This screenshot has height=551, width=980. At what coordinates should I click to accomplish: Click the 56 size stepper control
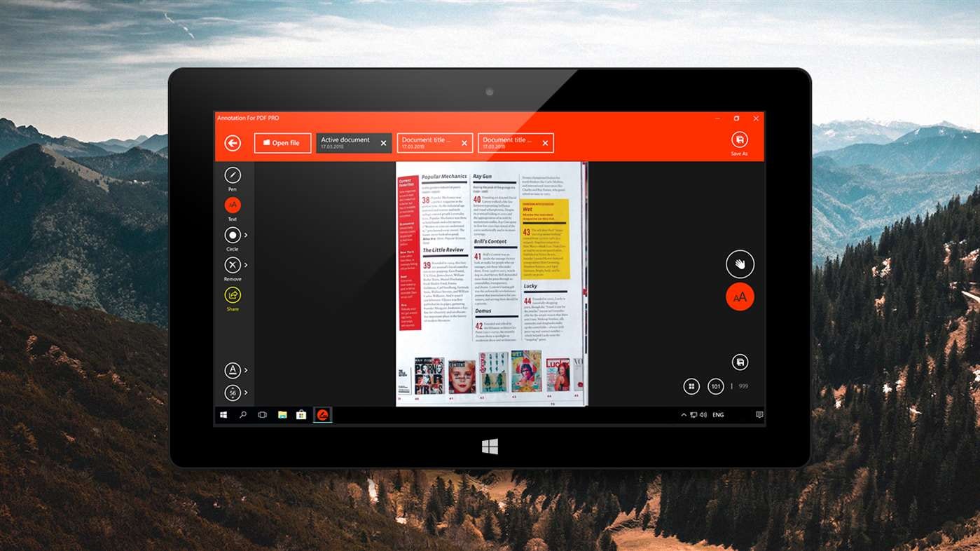pyautogui.click(x=231, y=393)
